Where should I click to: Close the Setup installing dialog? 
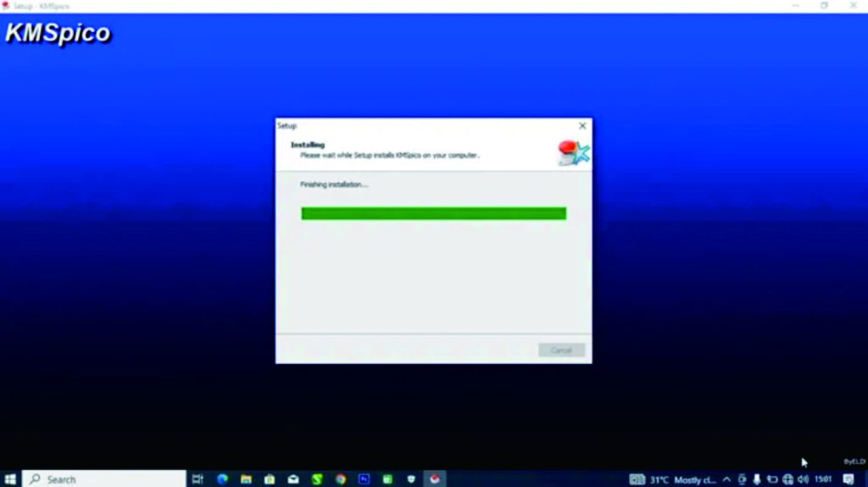coord(581,126)
